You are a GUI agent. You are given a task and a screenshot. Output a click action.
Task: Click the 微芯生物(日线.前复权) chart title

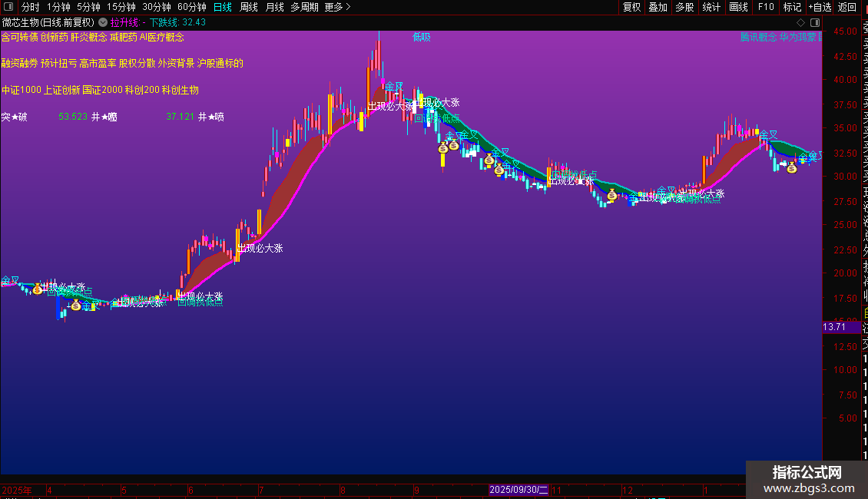(48, 23)
